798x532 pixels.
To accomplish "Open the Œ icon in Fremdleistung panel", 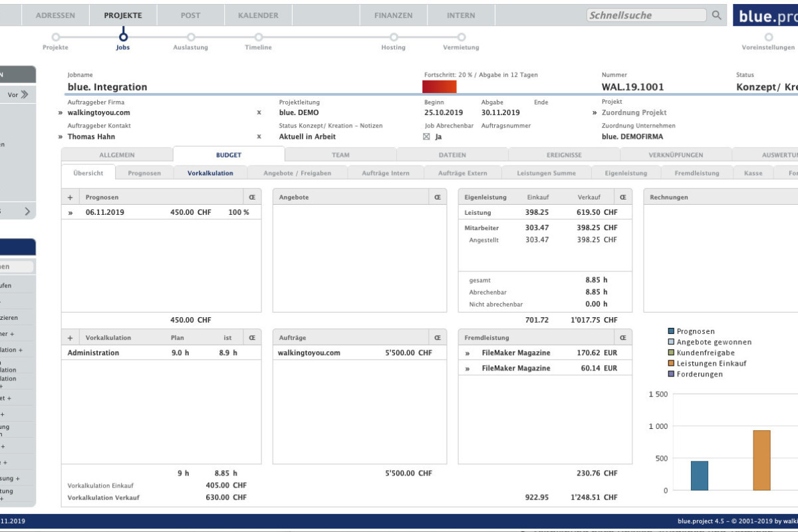I will (623, 338).
